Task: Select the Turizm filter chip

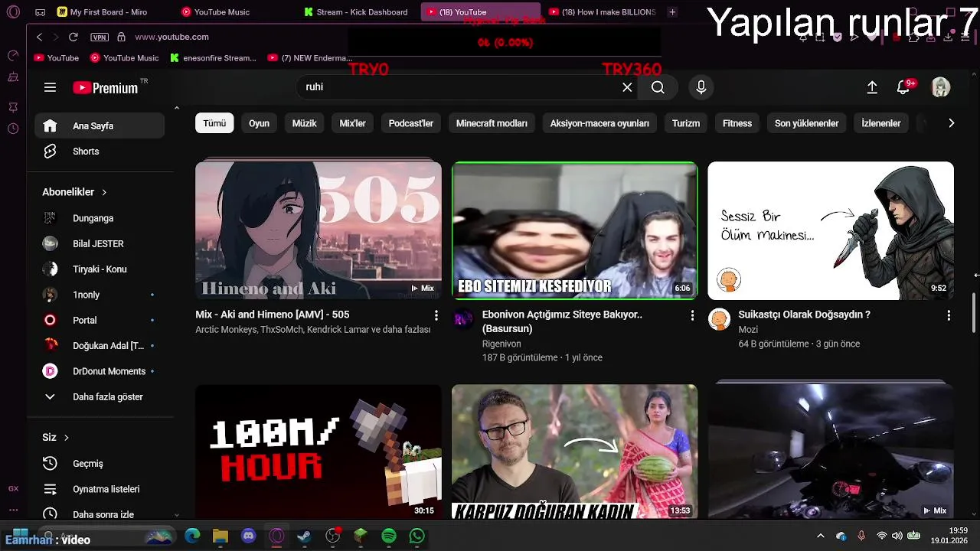Action: coord(686,123)
